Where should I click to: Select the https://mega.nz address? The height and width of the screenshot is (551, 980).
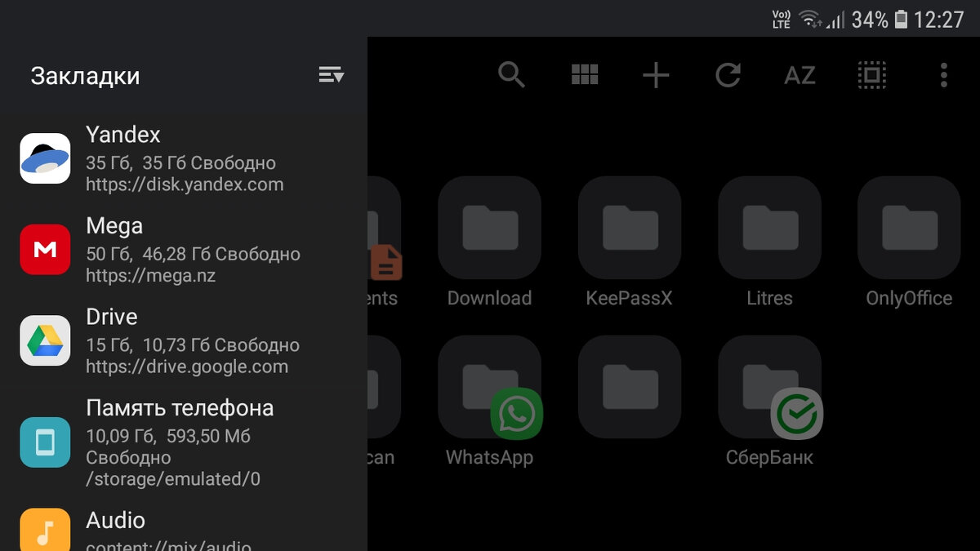(151, 275)
